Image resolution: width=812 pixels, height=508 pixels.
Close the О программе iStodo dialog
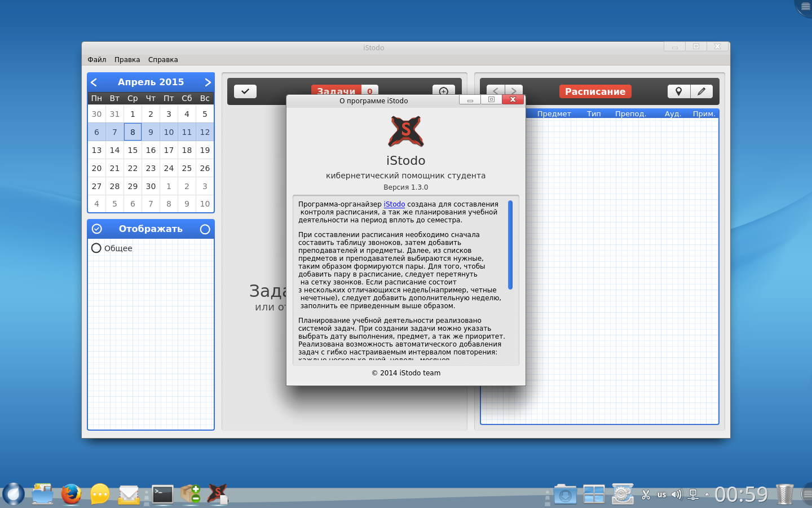513,99
